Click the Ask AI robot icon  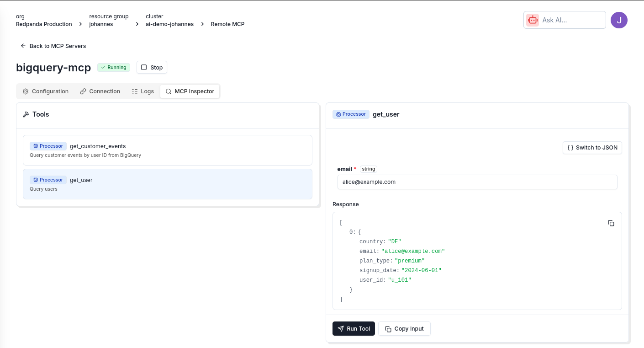point(533,20)
